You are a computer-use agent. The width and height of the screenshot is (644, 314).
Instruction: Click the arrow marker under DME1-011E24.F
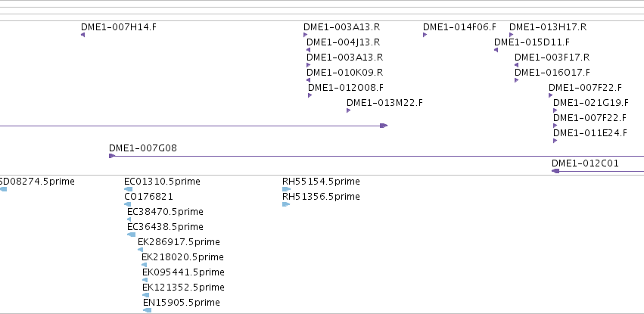[555, 141]
